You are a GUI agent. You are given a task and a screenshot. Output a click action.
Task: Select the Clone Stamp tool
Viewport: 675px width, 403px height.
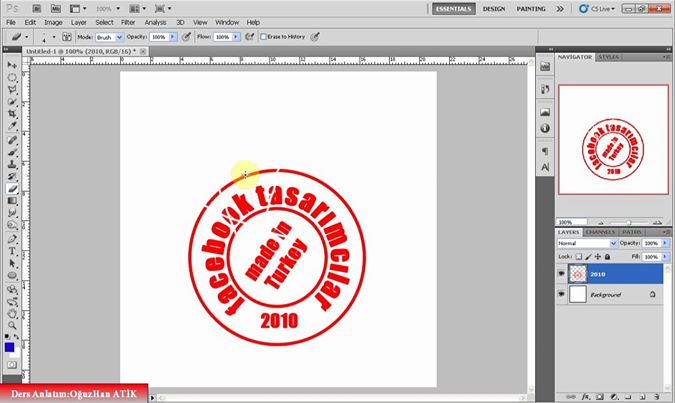[12, 164]
